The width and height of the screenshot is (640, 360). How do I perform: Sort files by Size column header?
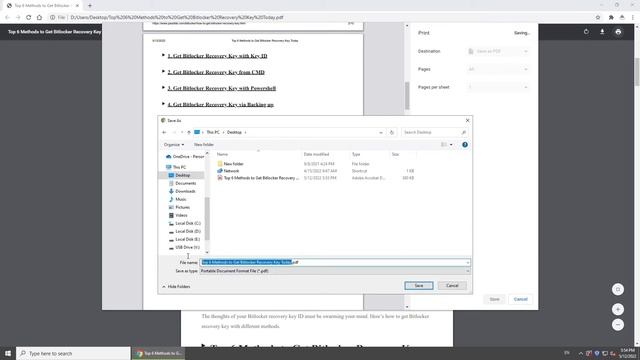click(395, 154)
